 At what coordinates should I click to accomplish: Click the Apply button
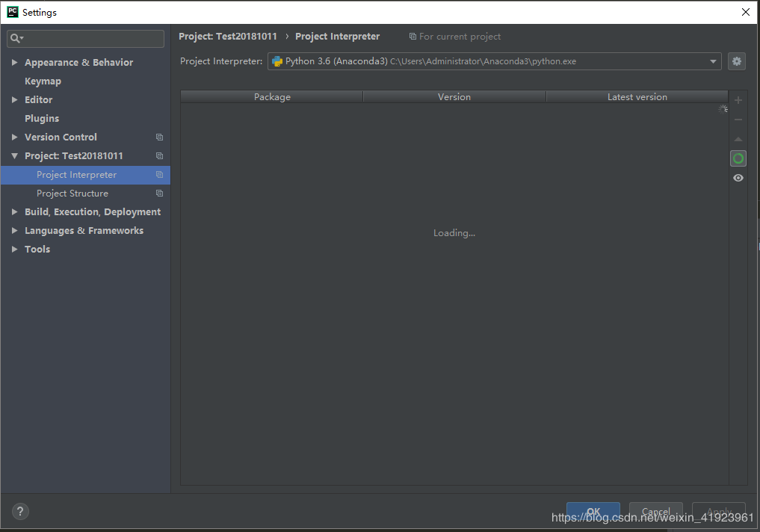coord(719,512)
